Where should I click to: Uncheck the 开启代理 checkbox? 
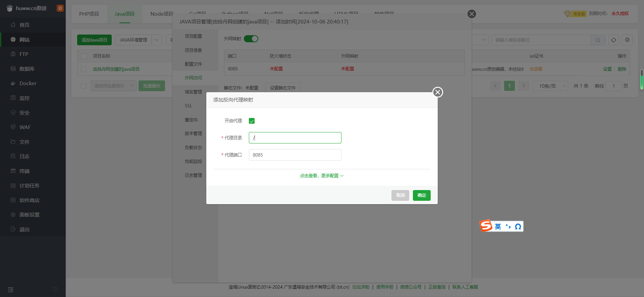click(x=252, y=121)
